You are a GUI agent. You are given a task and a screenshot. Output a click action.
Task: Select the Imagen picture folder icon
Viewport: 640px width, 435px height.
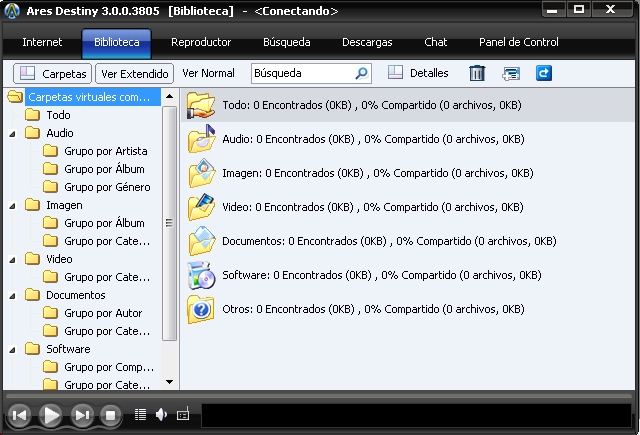click(x=202, y=173)
